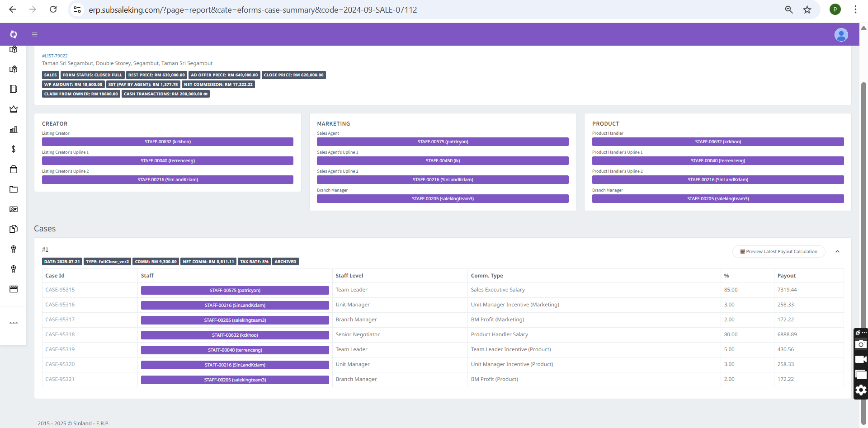Open the crown icon in sidebar
The image size is (868, 428).
click(x=14, y=109)
